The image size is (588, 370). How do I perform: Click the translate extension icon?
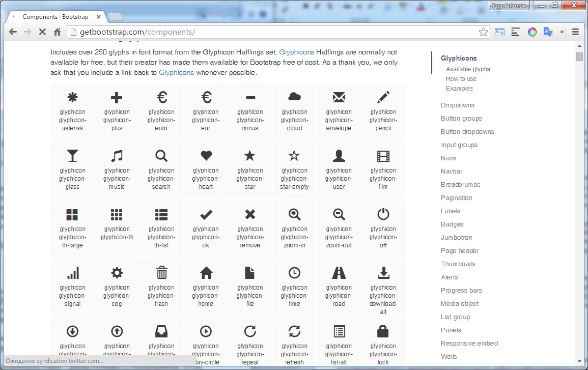point(548,32)
